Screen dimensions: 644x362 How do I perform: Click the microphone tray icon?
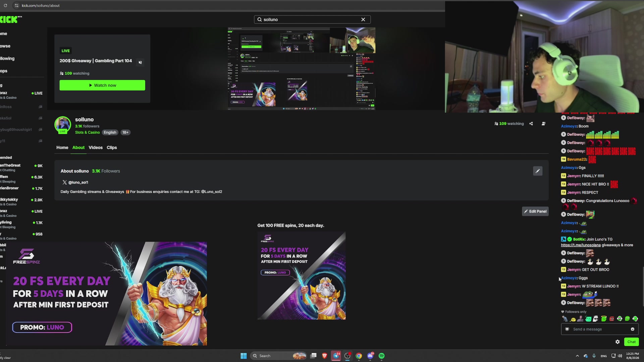(594, 356)
